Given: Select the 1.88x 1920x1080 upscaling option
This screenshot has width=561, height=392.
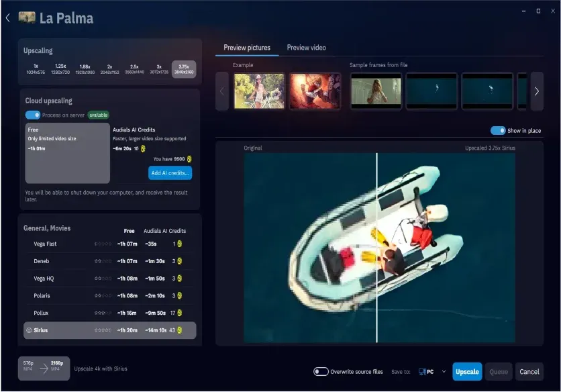Looking at the screenshot, I should [x=85, y=69].
